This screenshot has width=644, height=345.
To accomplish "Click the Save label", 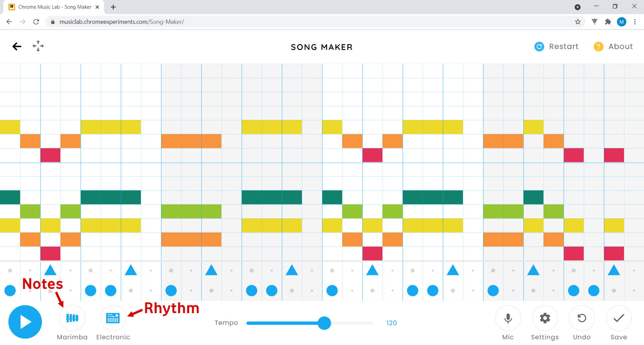I will click(619, 337).
